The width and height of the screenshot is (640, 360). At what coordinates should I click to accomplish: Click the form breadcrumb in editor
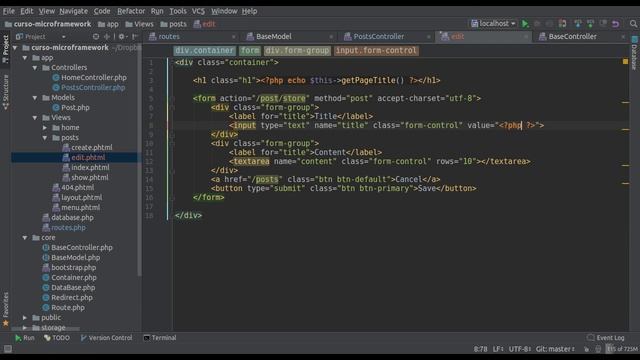250,51
